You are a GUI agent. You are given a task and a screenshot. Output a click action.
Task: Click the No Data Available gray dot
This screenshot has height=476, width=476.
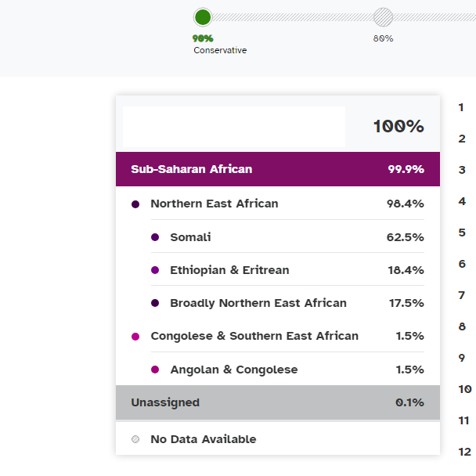[135, 439]
